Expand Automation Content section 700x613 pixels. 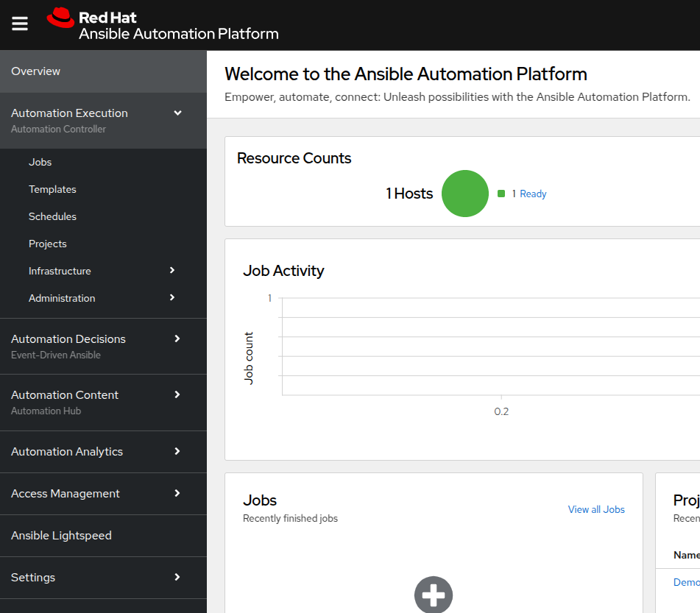(177, 395)
